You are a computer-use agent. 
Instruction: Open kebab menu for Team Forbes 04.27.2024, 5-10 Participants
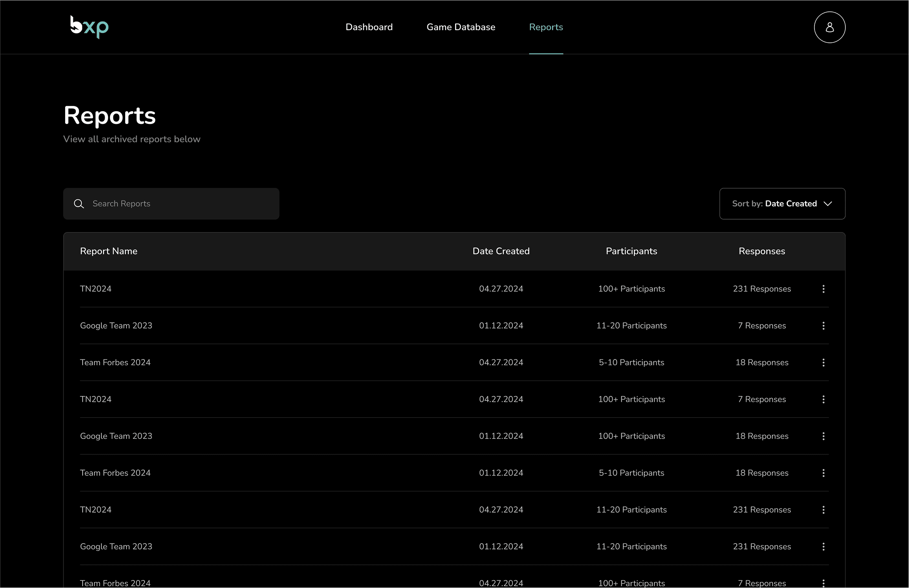(823, 363)
